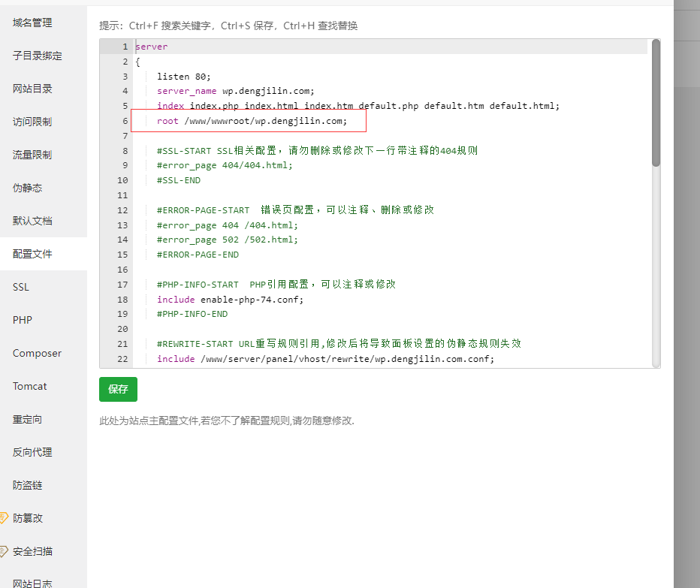This screenshot has height=588, width=700.
Task: Click the opening brace on line 2
Action: tap(138, 62)
